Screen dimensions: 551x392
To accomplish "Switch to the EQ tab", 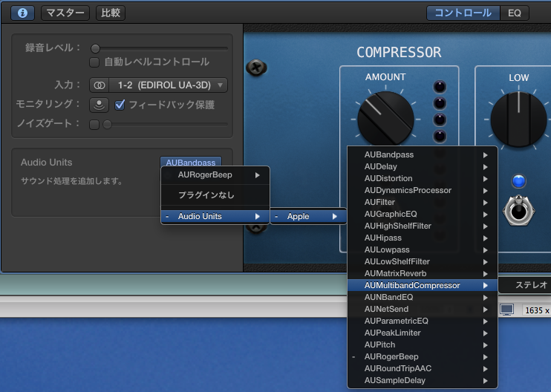I will tap(514, 13).
